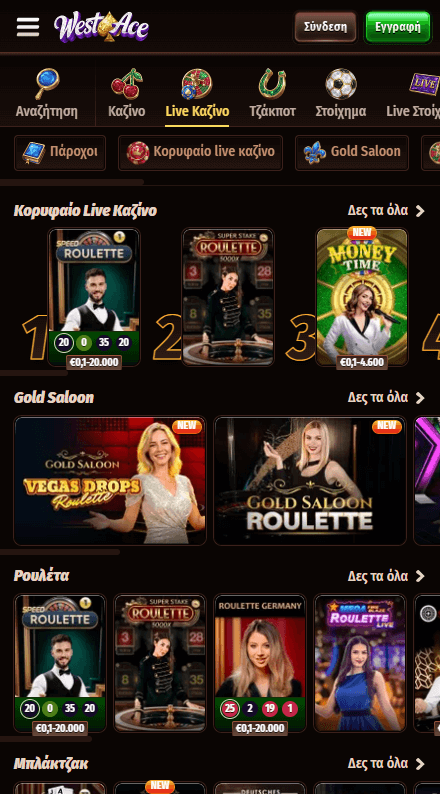Open Στοίχημα soccer ball icon
This screenshot has height=794, width=440.
pos(341,84)
